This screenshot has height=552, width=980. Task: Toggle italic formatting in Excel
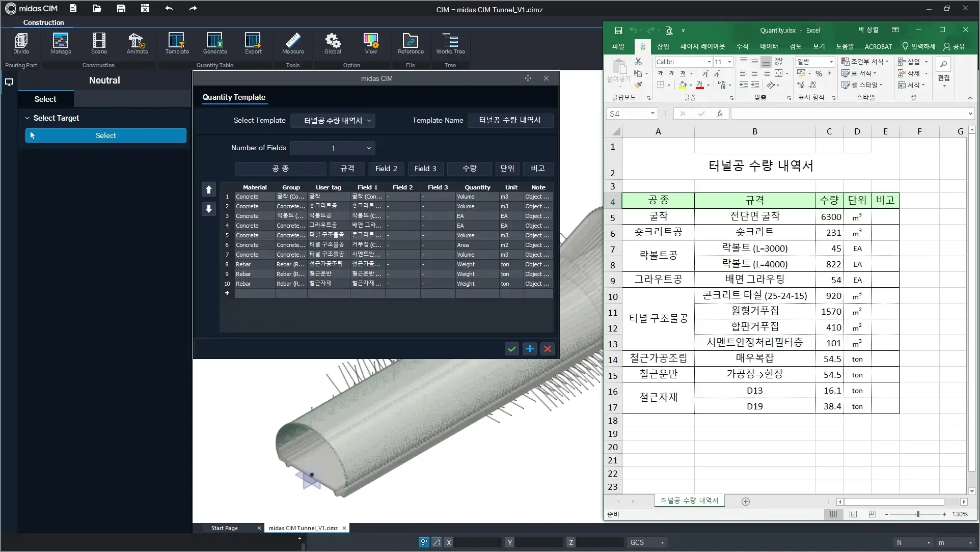pos(671,73)
